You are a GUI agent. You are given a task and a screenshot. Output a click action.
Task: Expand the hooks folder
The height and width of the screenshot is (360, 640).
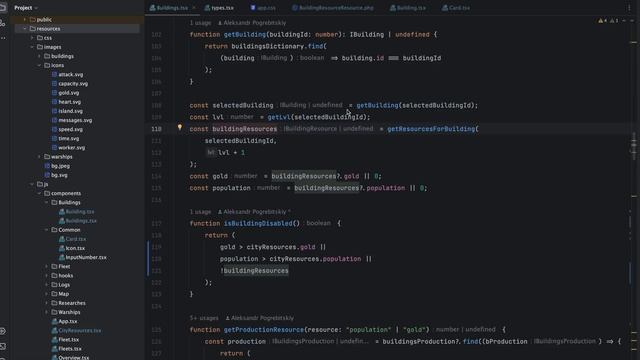pos(47,276)
